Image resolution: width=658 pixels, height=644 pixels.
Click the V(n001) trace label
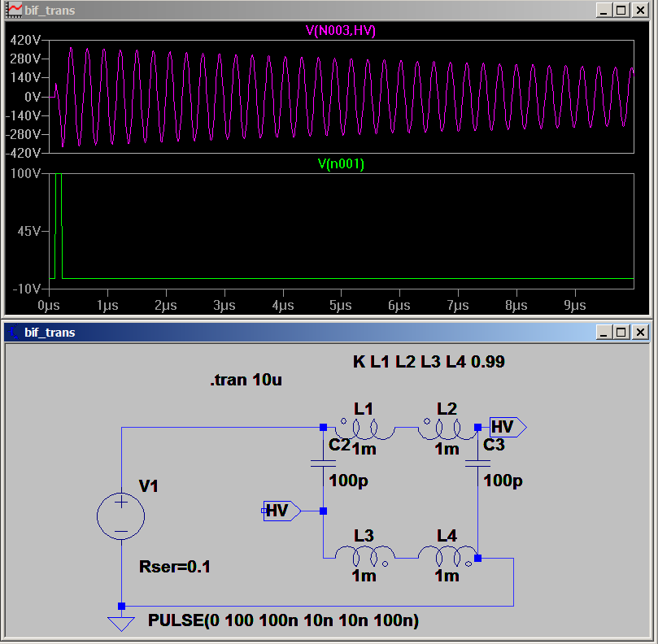coord(341,164)
